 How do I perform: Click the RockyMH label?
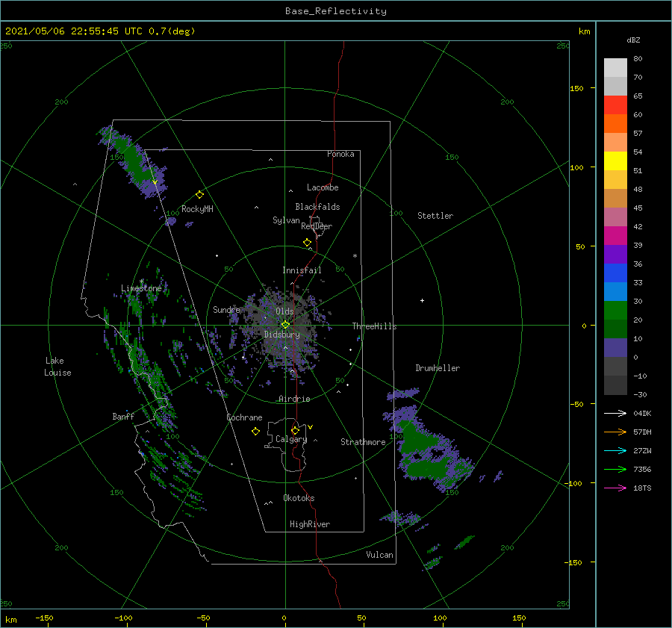[x=197, y=209]
